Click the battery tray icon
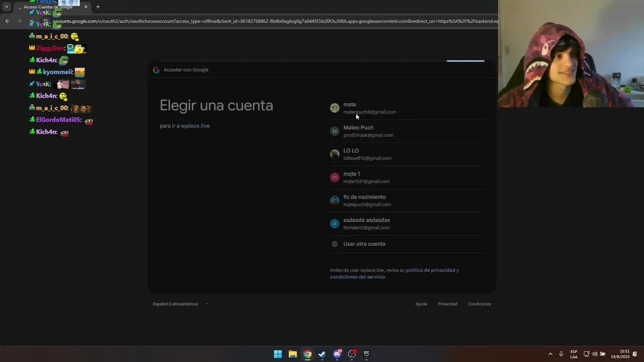Image resolution: width=644 pixels, height=362 pixels. coord(603,354)
